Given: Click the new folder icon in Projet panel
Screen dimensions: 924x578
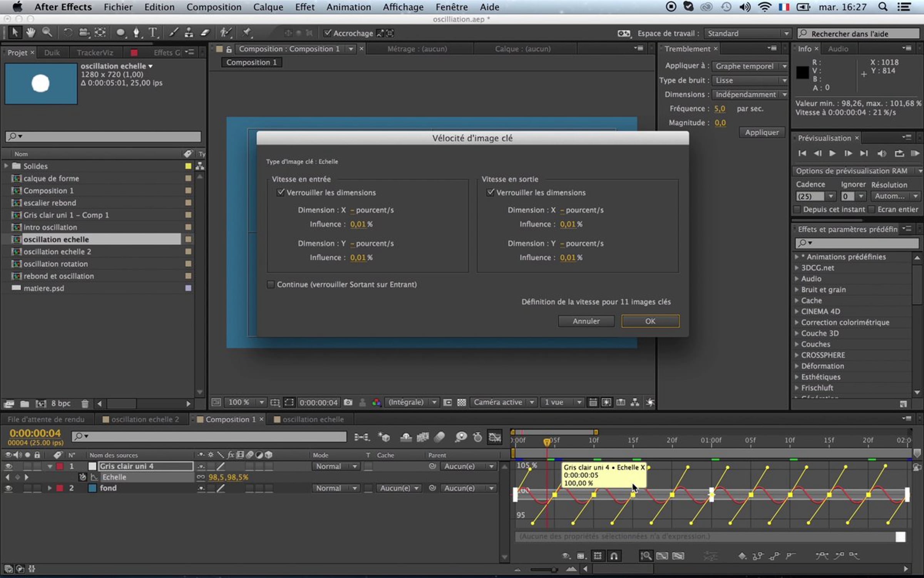Looking at the screenshot, I should pos(25,403).
